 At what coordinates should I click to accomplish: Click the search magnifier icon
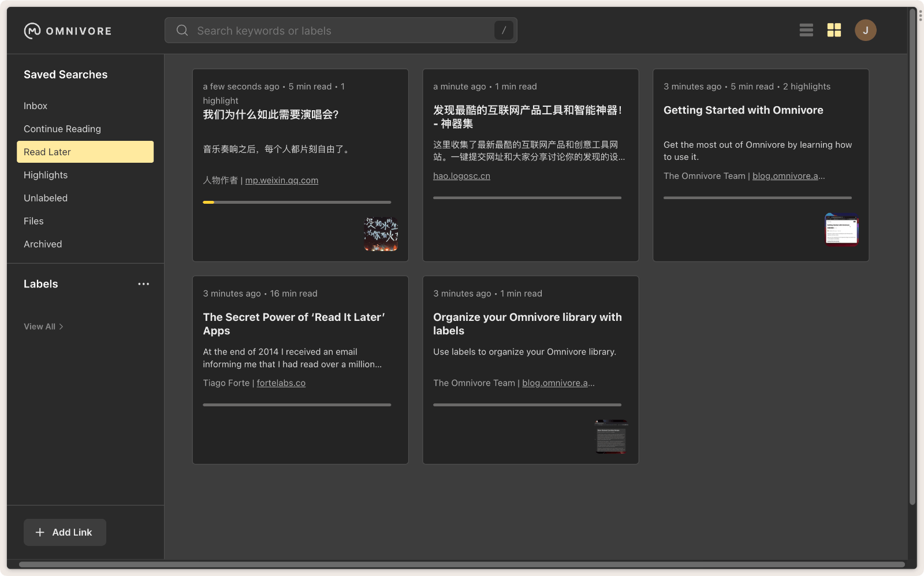point(182,31)
